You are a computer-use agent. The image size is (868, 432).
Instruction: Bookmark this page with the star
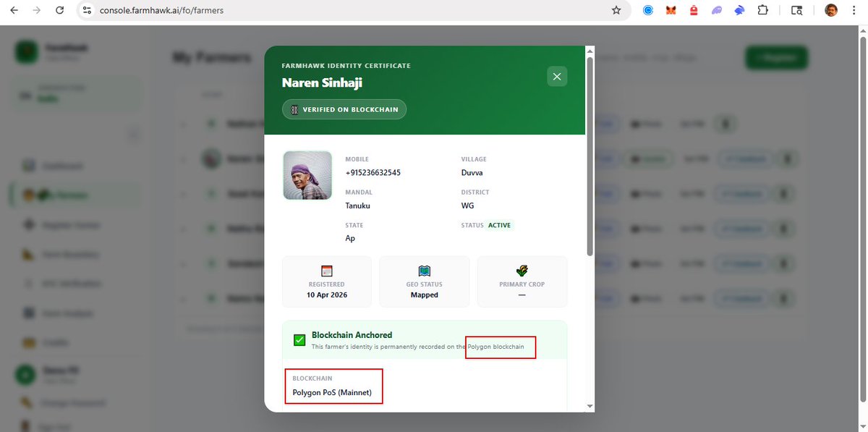point(616,10)
